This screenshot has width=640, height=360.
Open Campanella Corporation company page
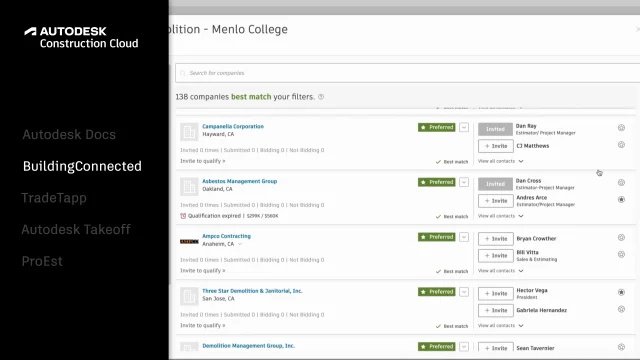(x=233, y=127)
